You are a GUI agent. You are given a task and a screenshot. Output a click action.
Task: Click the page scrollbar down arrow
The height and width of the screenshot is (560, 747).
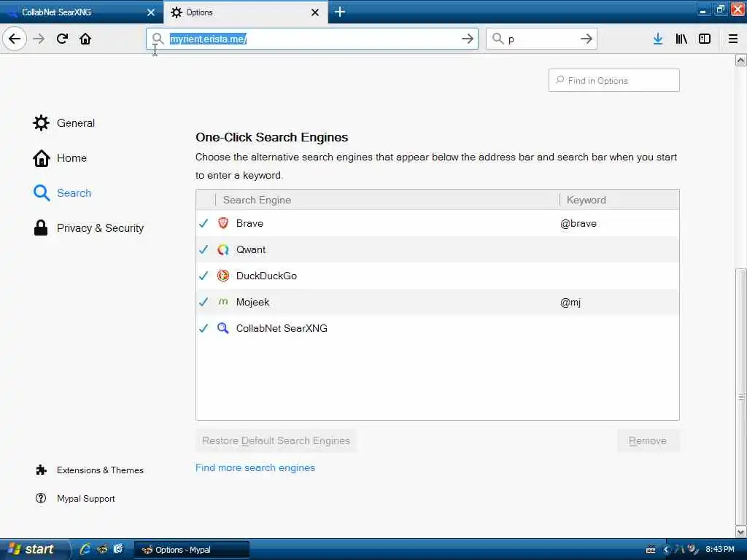pos(741,532)
